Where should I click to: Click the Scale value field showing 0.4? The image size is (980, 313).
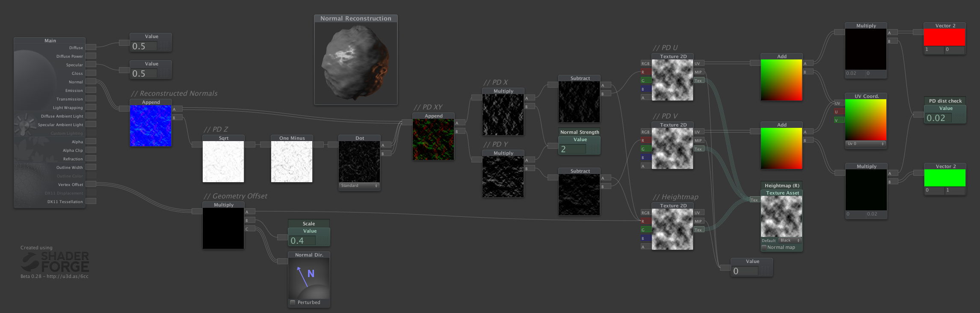(302, 241)
